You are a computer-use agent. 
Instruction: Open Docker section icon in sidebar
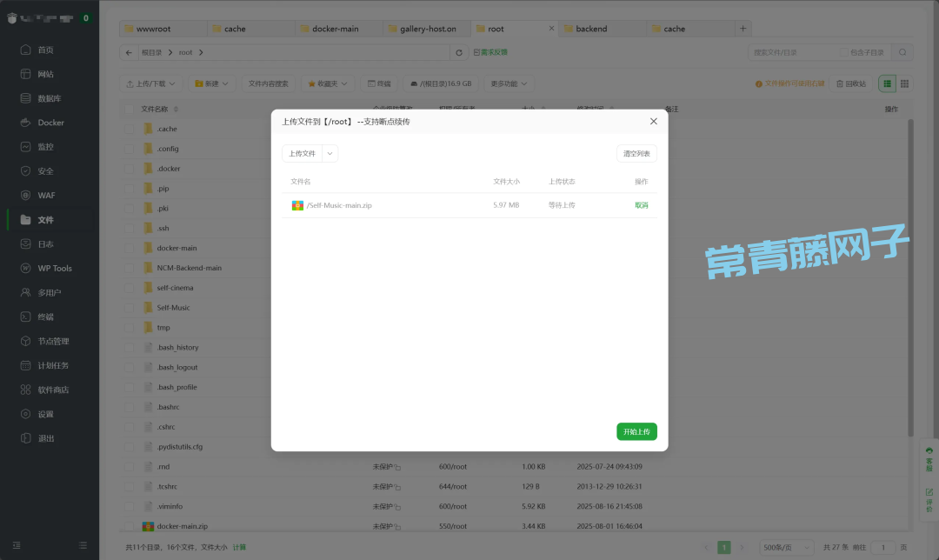tap(26, 123)
